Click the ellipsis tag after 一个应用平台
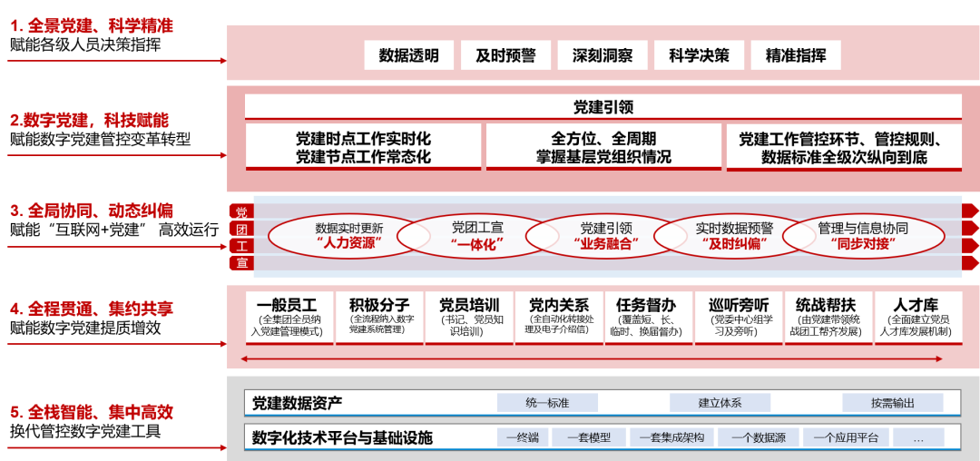The width and height of the screenshot is (980, 461). [x=918, y=437]
